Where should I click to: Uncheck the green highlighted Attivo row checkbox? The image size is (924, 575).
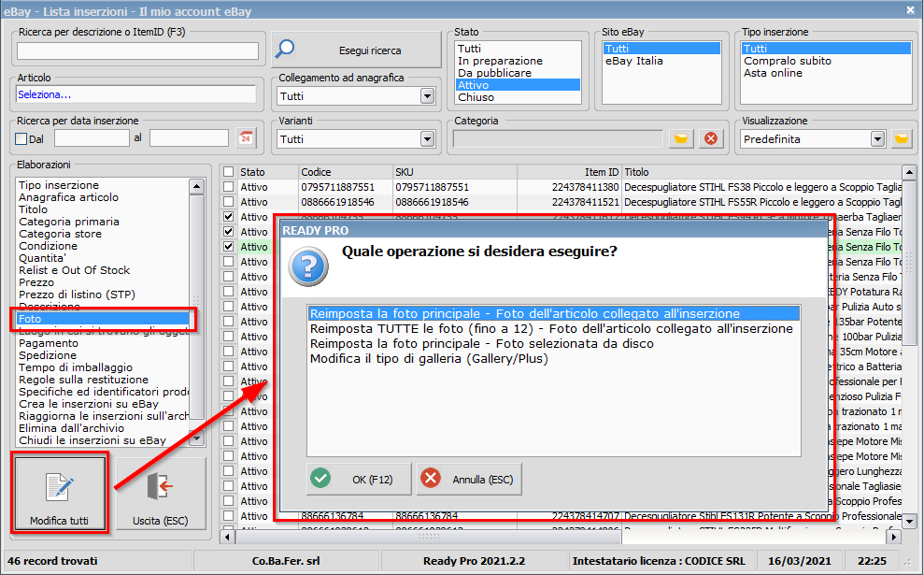[x=229, y=247]
